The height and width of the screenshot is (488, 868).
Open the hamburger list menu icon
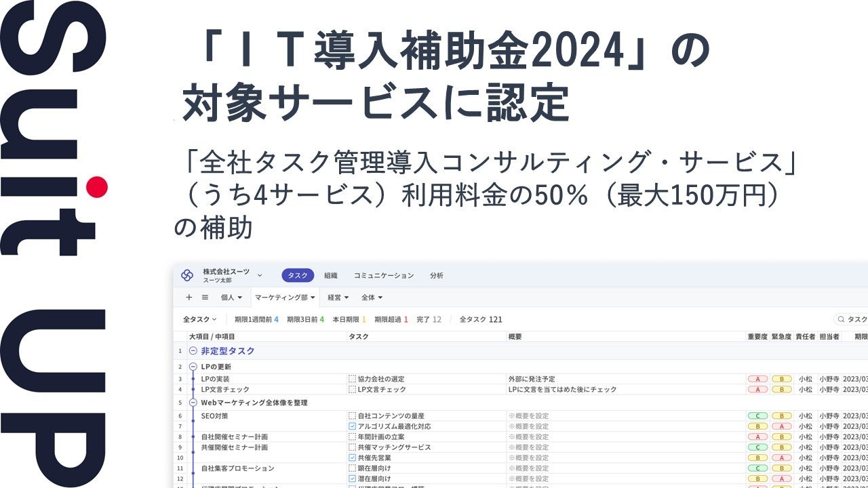(205, 297)
